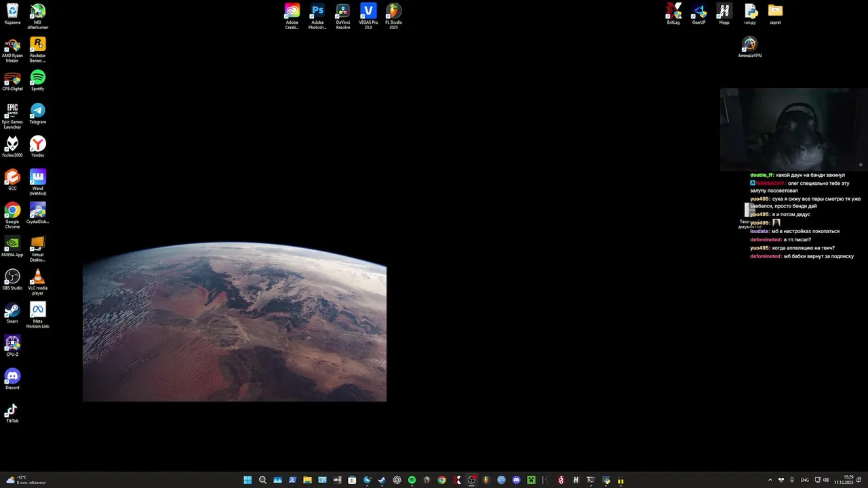Open Meta Horizon Link shortcut
Screen dimensions: 868x488
tap(38, 315)
